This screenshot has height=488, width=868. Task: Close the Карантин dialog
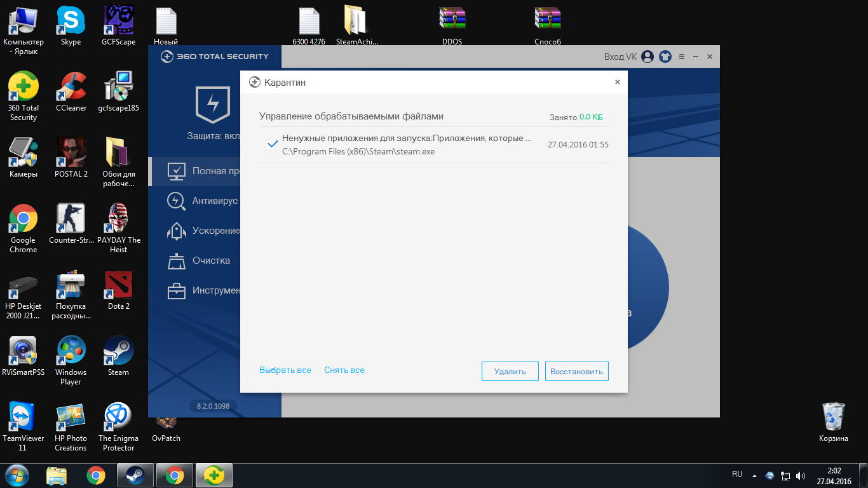(618, 82)
